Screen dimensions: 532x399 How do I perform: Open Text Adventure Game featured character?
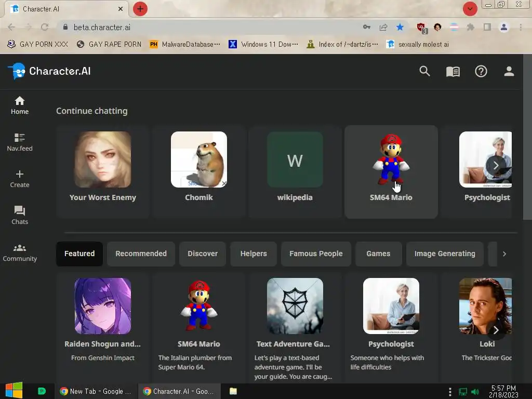pyautogui.click(x=295, y=327)
